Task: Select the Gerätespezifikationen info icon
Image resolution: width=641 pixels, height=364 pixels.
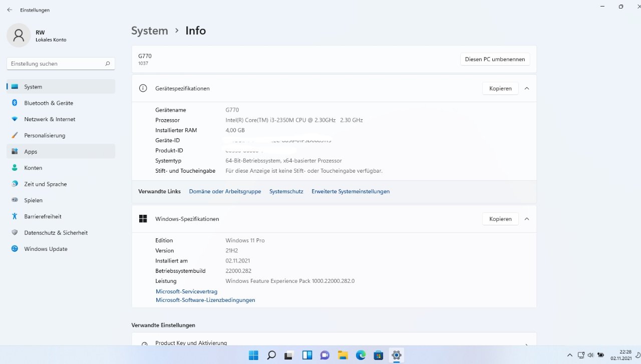Action: [143, 88]
